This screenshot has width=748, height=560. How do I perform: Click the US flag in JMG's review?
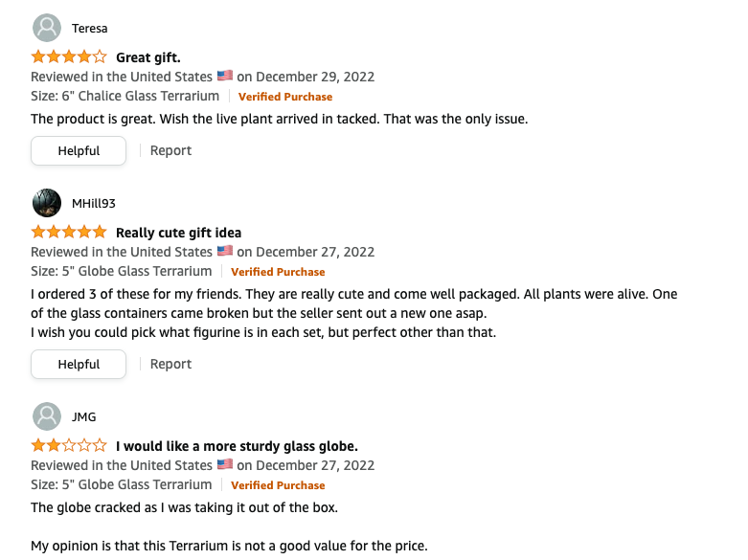[225, 464]
